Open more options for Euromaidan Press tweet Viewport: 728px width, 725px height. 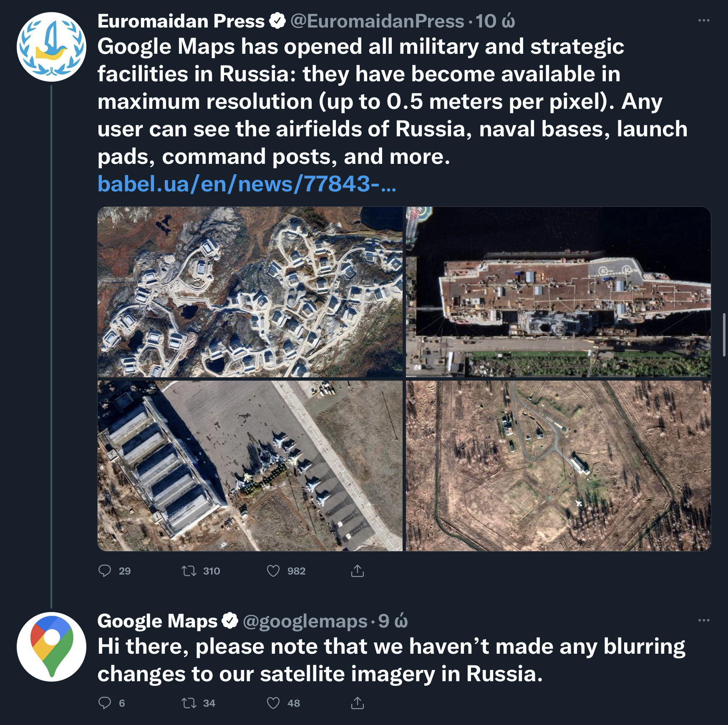tap(704, 20)
